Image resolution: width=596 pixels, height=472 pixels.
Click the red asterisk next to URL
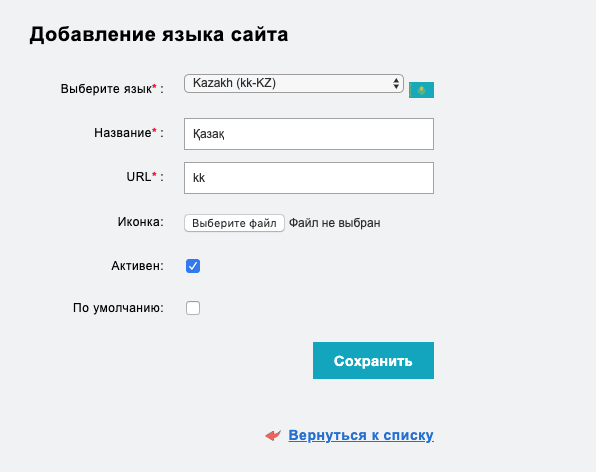(x=154, y=175)
